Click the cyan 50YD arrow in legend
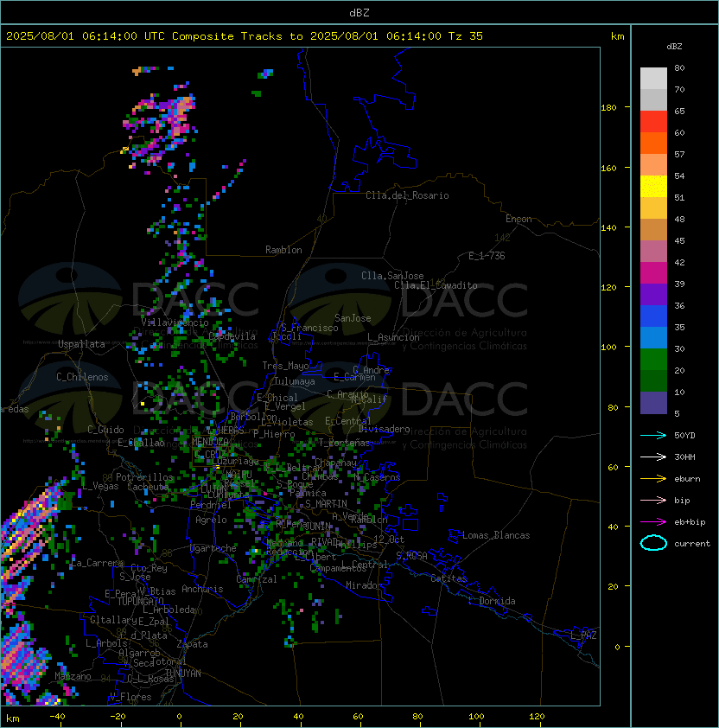719x728 pixels. pyautogui.click(x=653, y=436)
